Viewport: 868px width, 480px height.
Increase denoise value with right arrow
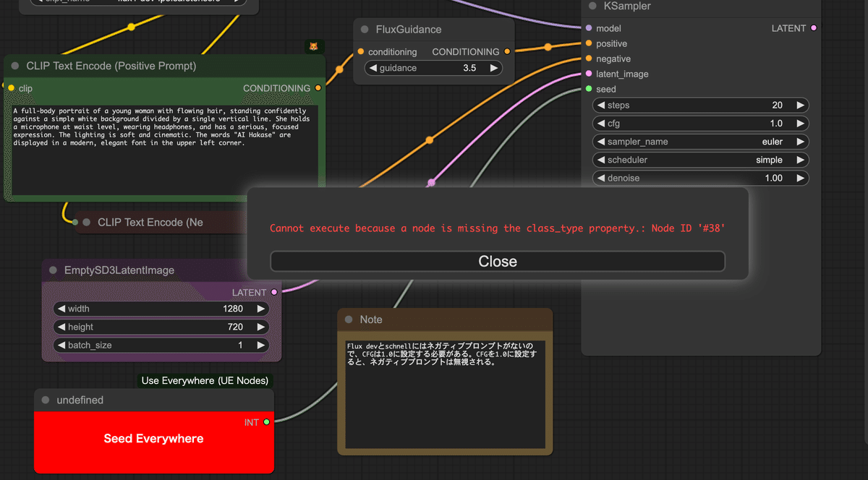(x=800, y=178)
